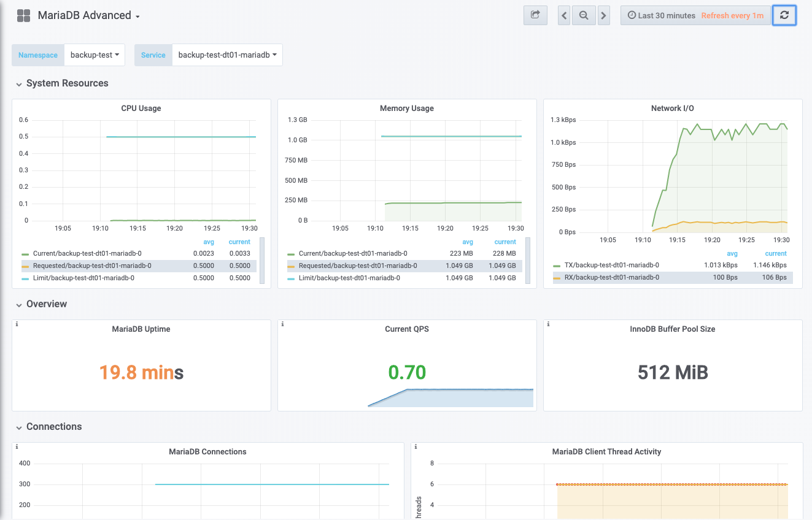The image size is (812, 520).
Task: Open the Current QPS panel title menu
Action: point(407,329)
